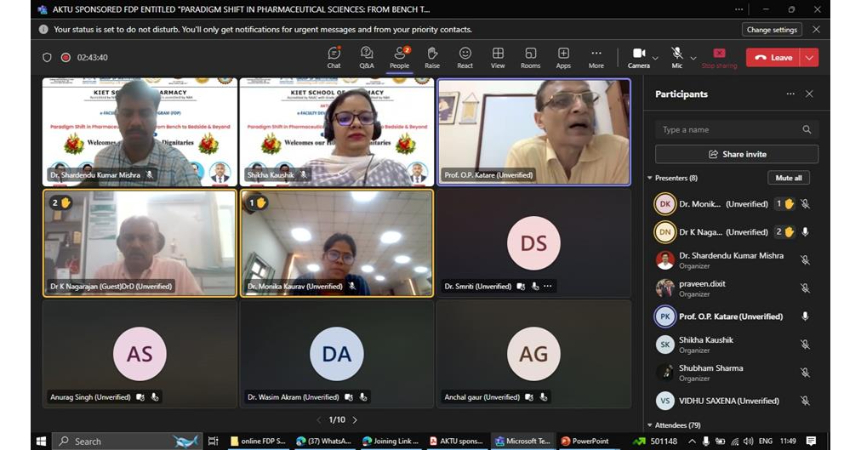The height and width of the screenshot is (450, 861).
Task: Switch to PowerPoint in the taskbar
Action: click(x=585, y=441)
